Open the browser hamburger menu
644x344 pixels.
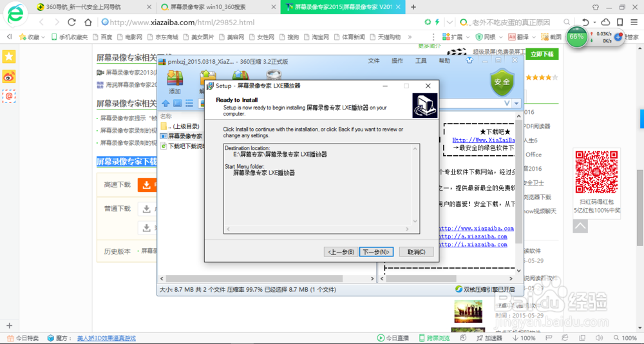point(634,22)
